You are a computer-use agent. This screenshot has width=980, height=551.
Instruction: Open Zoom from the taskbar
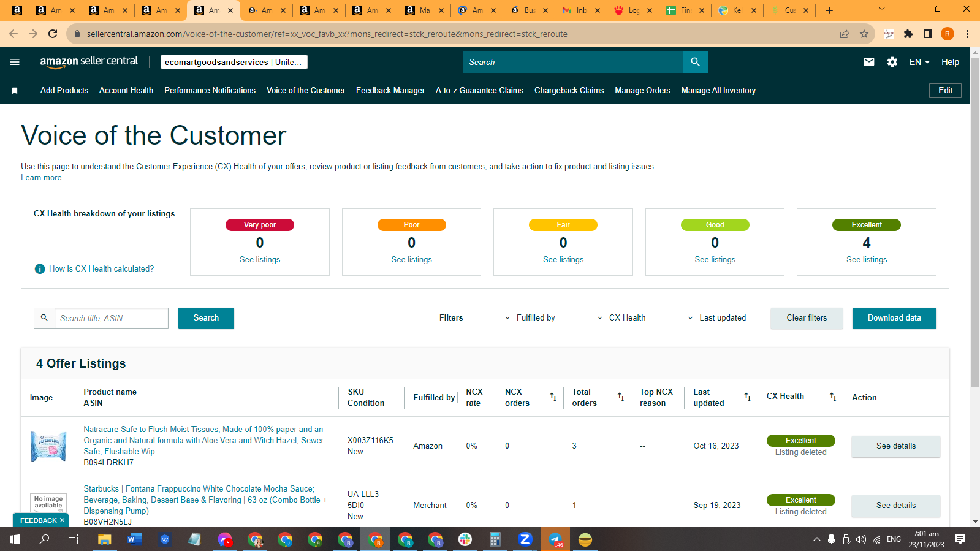point(525,539)
